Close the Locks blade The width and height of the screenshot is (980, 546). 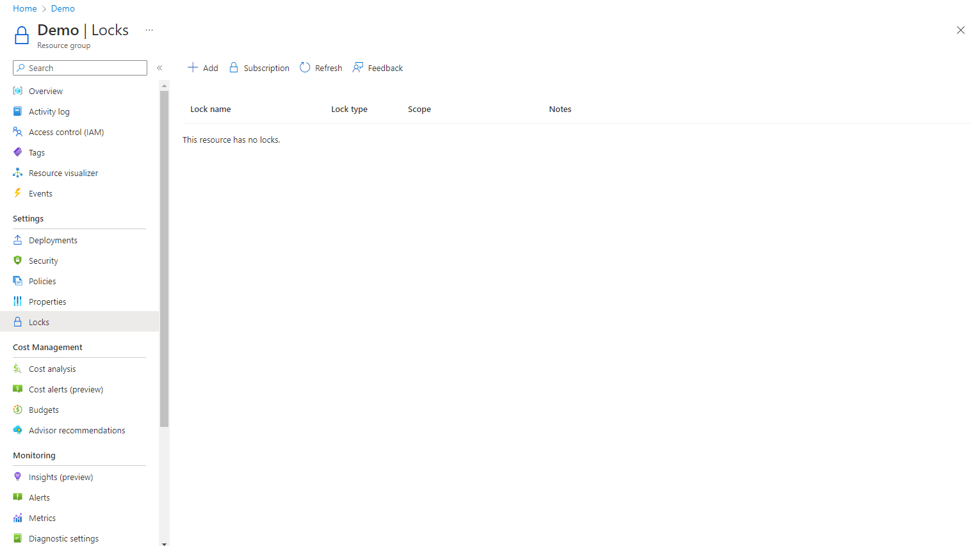[960, 30]
